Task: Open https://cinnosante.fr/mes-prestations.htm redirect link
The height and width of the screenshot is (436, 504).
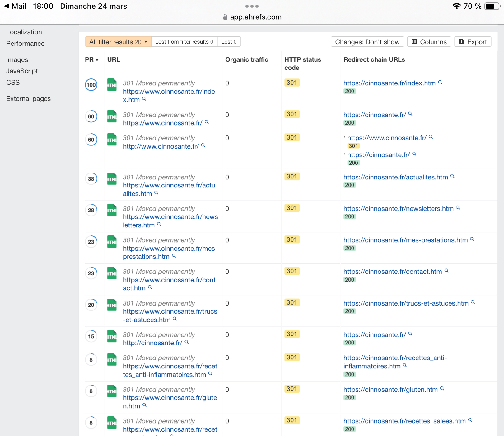Action: (x=405, y=240)
